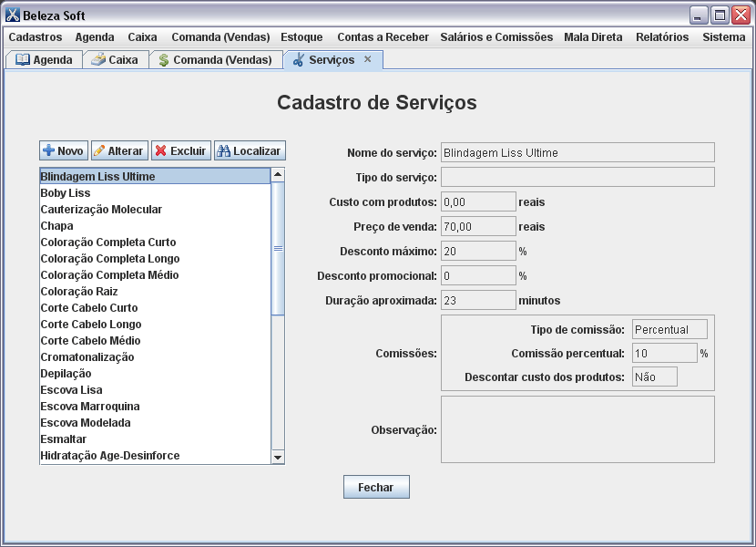Click the Beleza Soft icon in the title bar
Screen dimensions: 756x547
pos(12,14)
